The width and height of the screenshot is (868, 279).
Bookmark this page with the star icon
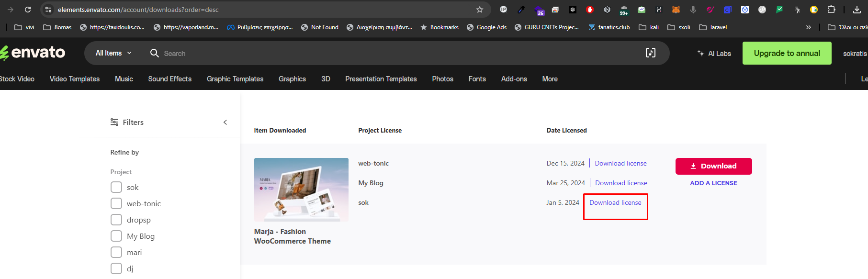[x=480, y=10]
